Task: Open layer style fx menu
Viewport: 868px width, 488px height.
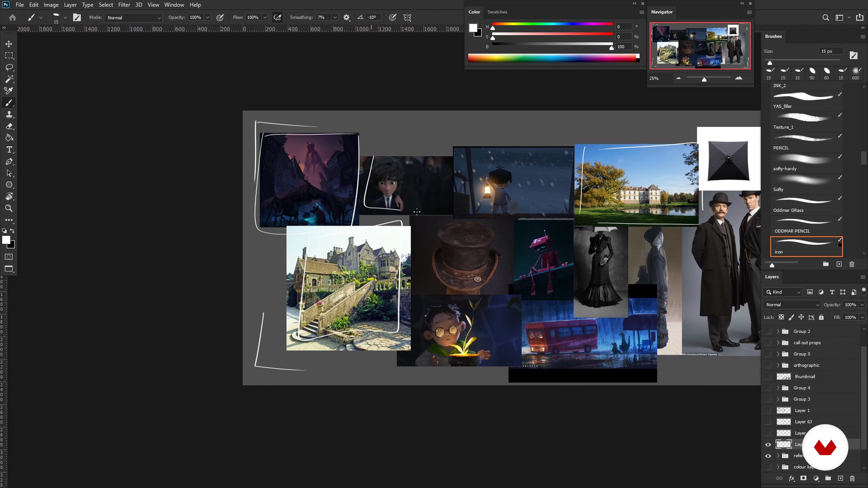Action: tap(792, 478)
